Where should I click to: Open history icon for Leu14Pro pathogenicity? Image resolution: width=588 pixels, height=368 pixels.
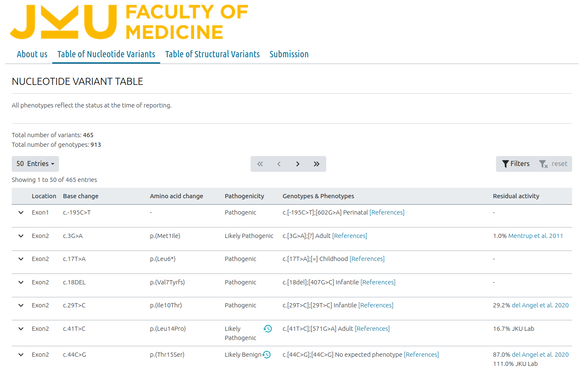pos(268,329)
